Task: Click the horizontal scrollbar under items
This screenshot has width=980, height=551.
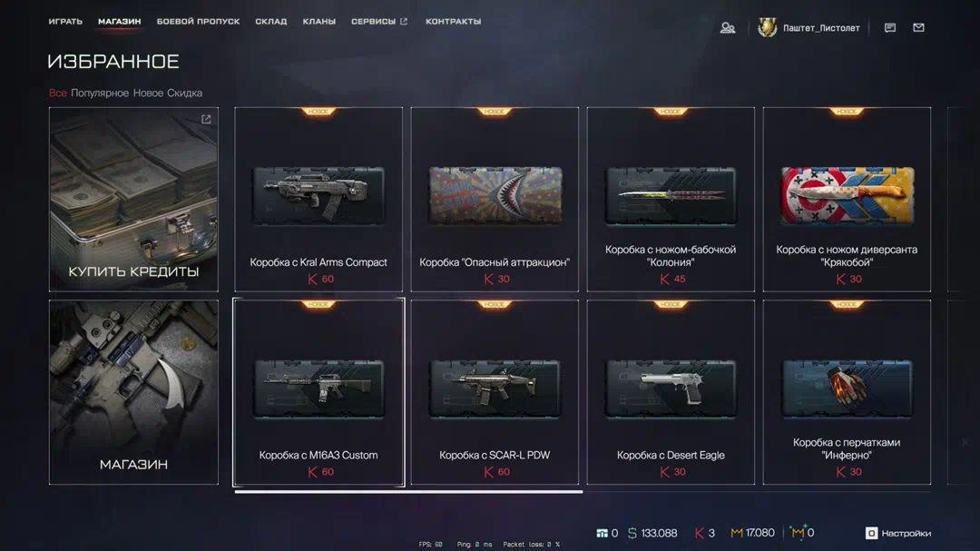Action: click(408, 492)
